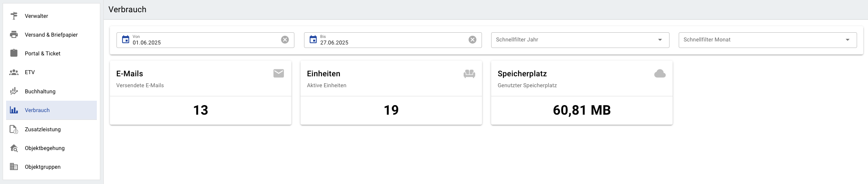Click the clipboard icon for Portal & Ticket
Screen dimensions: 868x184
(14, 53)
